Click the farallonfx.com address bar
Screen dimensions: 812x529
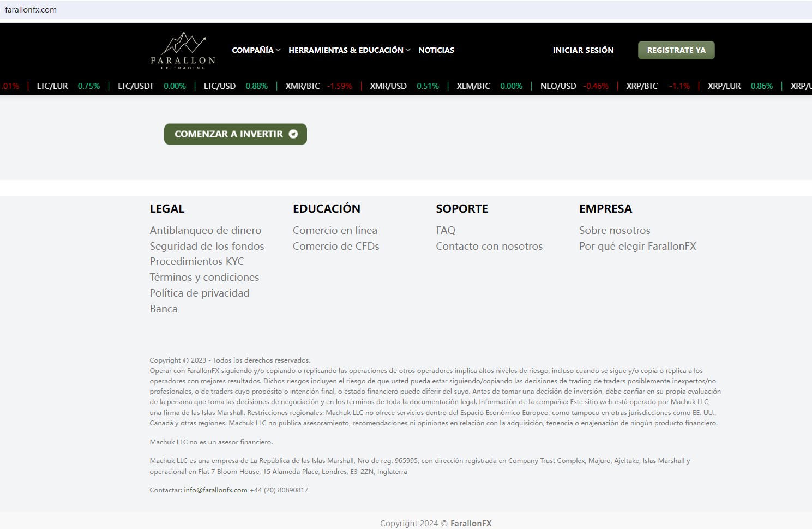tap(406, 10)
